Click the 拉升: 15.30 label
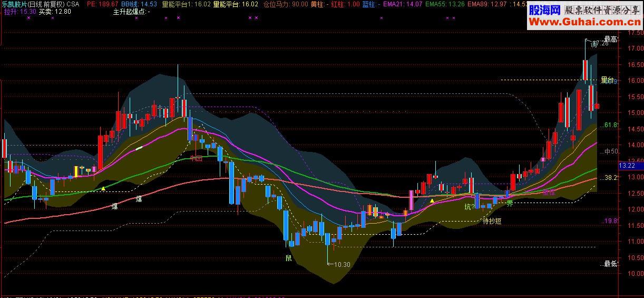 (20, 11)
